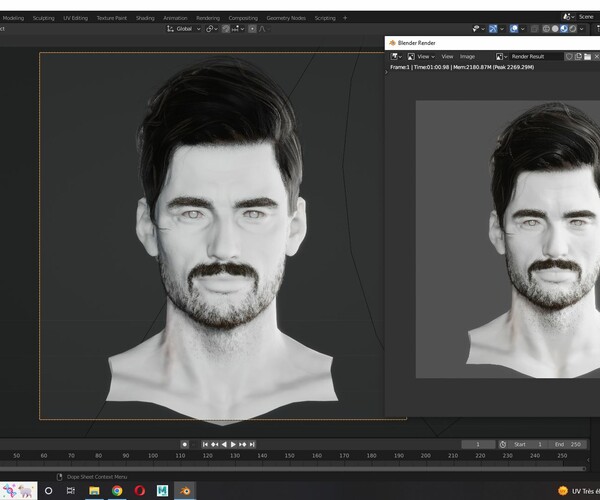Jump to the next keyframe

243,445
